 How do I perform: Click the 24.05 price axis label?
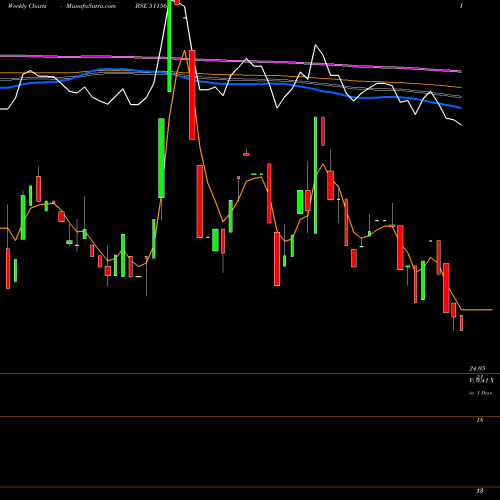[x=477, y=368]
